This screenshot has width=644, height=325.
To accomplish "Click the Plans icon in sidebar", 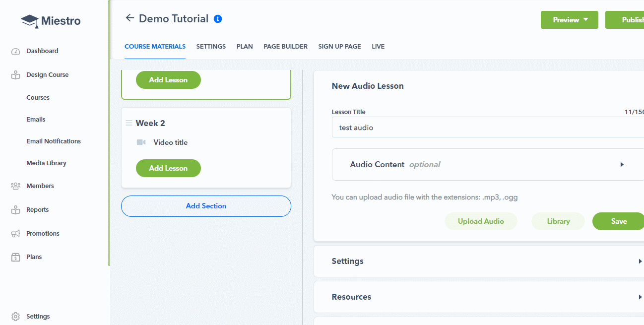I will 15,257.
